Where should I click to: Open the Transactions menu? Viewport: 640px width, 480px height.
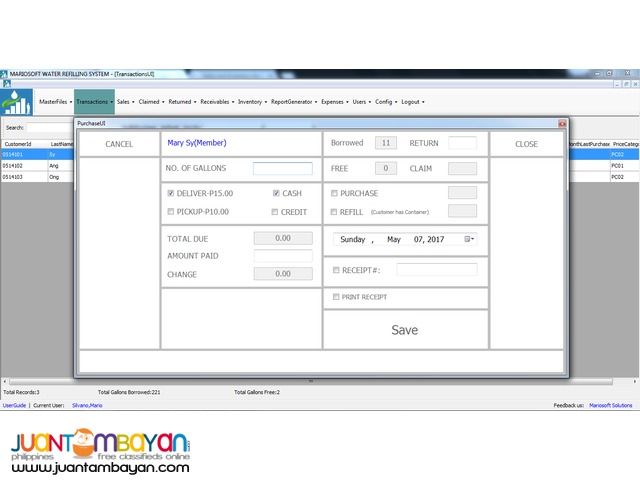pyautogui.click(x=94, y=102)
